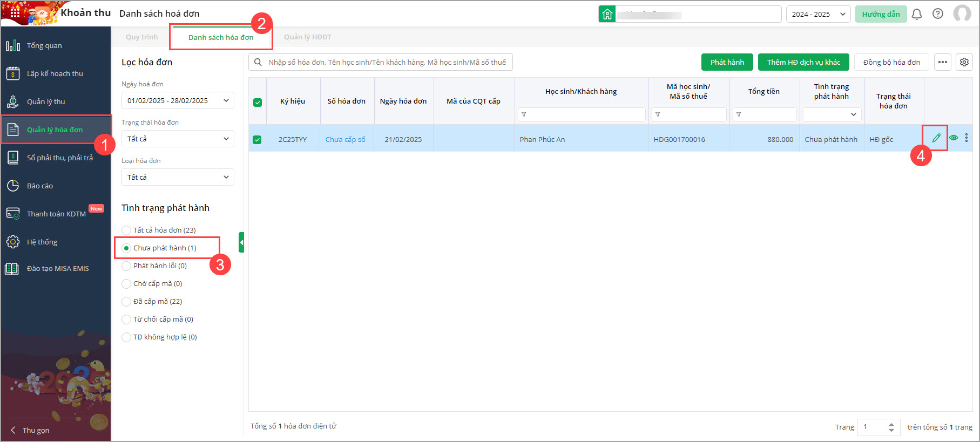Open row actions menu for Phan Phúc An

967,138
